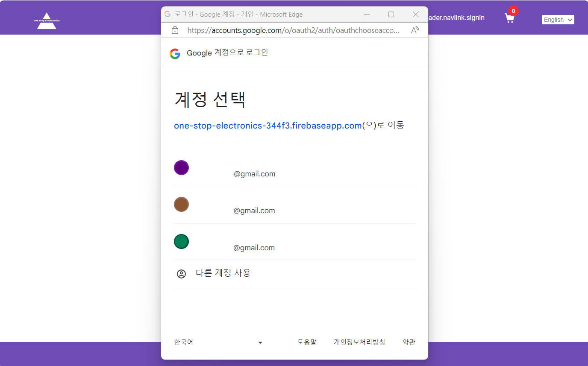Click the accounts.google.com URL text
The image size is (588, 366).
click(293, 30)
